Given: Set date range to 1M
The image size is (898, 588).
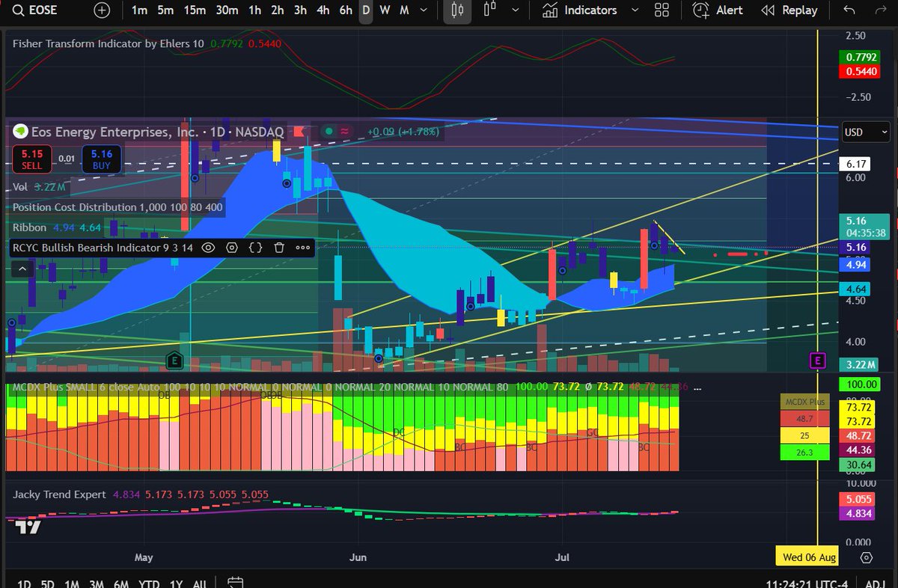Looking at the screenshot, I should click(x=71, y=584).
